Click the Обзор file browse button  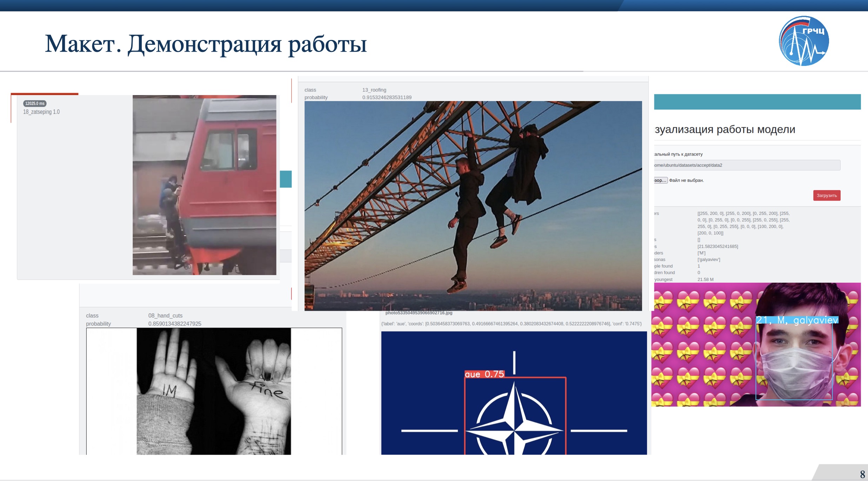coord(660,180)
